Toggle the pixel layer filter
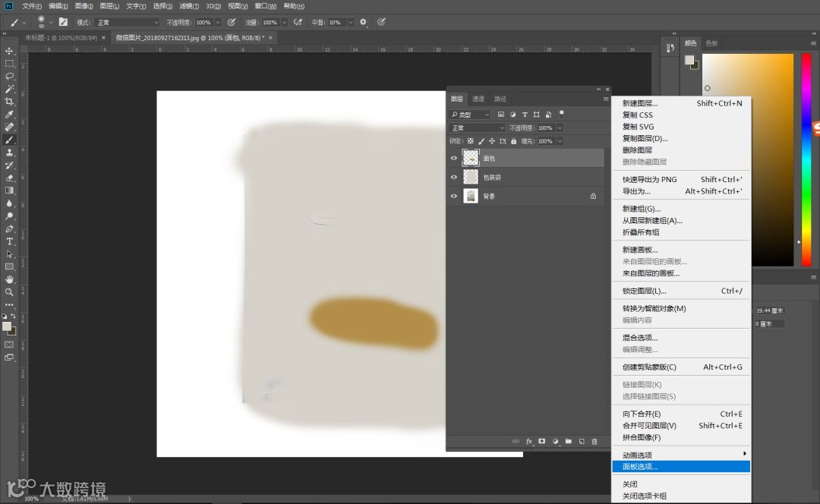 501,114
